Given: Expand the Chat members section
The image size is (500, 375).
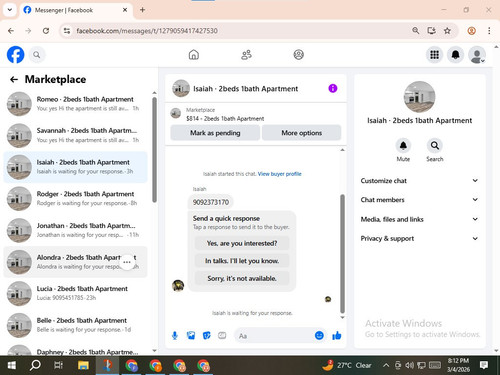Looking at the screenshot, I should click(x=419, y=200).
